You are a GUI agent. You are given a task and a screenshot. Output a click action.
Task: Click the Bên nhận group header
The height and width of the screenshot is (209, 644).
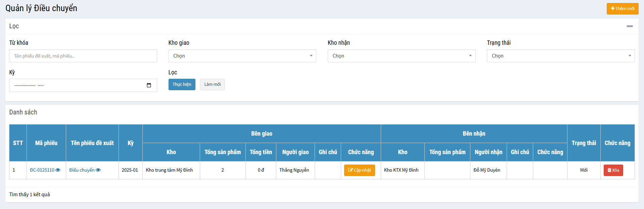(x=474, y=134)
